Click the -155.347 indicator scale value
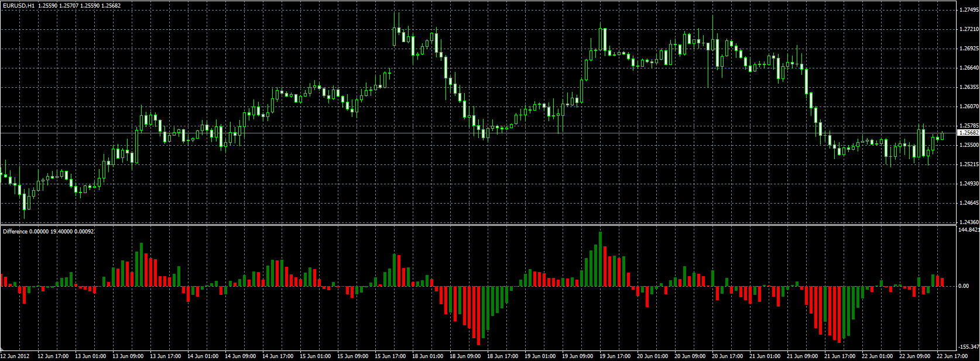980x361 pixels. click(969, 347)
